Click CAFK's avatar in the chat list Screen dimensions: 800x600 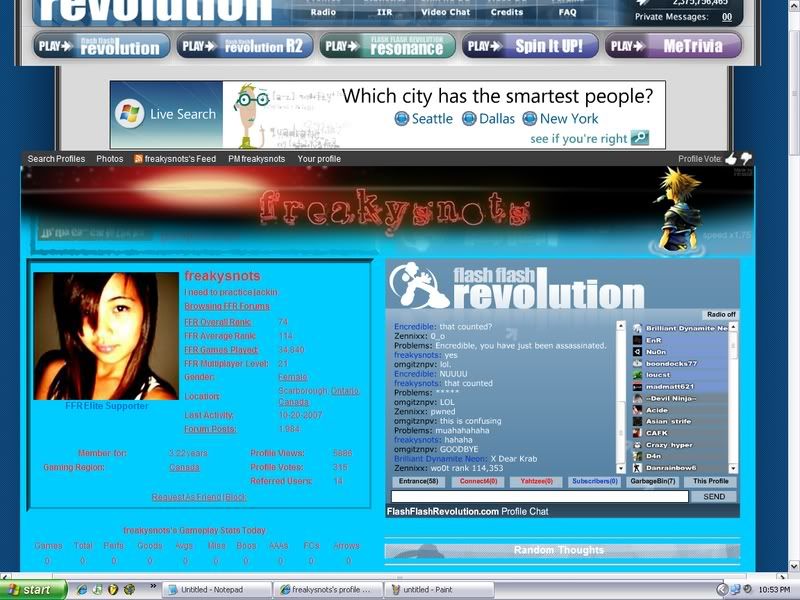tap(637, 433)
